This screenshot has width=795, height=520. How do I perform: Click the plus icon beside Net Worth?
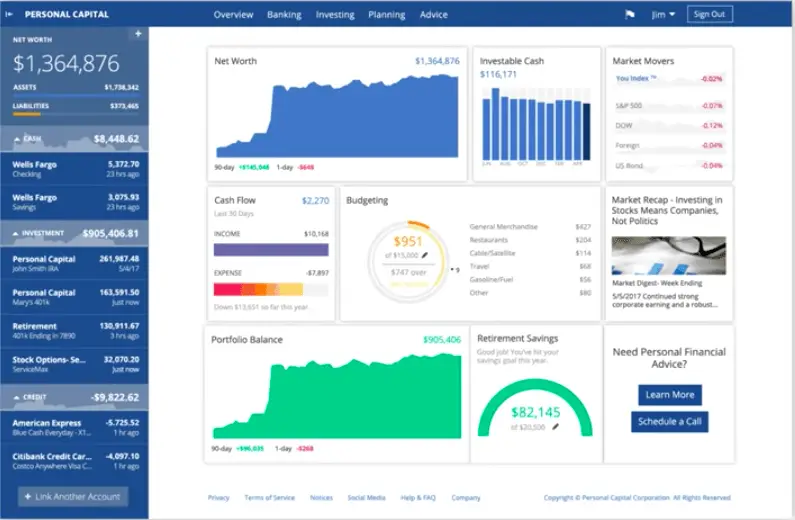point(138,34)
